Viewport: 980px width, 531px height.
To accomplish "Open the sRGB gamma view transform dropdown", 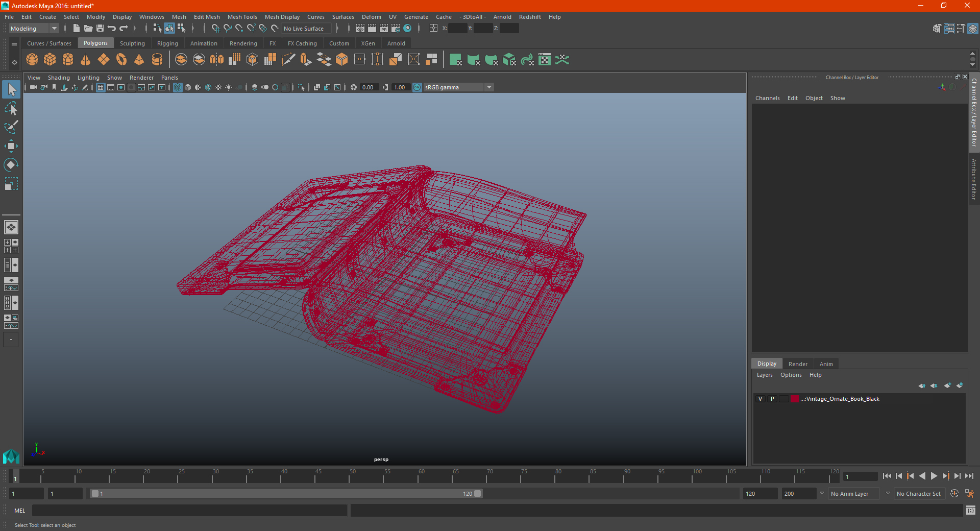I will point(458,87).
